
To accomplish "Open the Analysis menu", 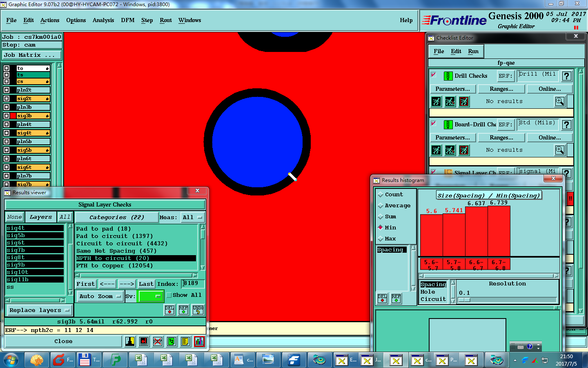I will [x=103, y=20].
